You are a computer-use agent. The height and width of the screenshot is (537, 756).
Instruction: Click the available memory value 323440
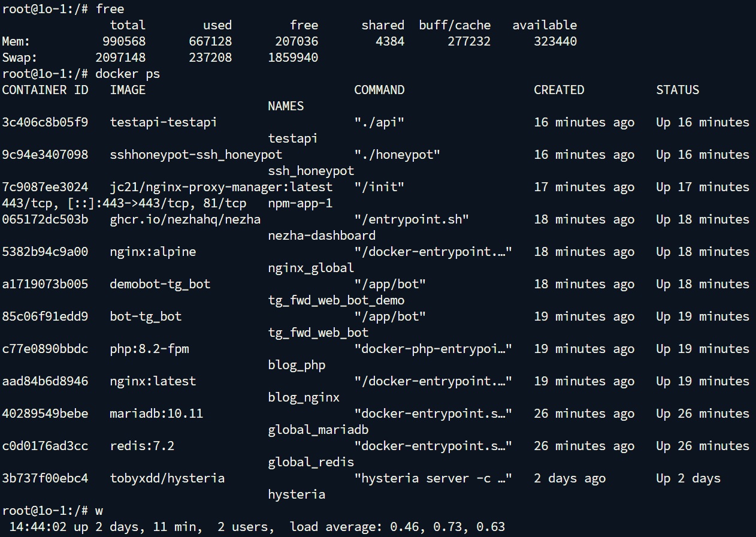(555, 41)
